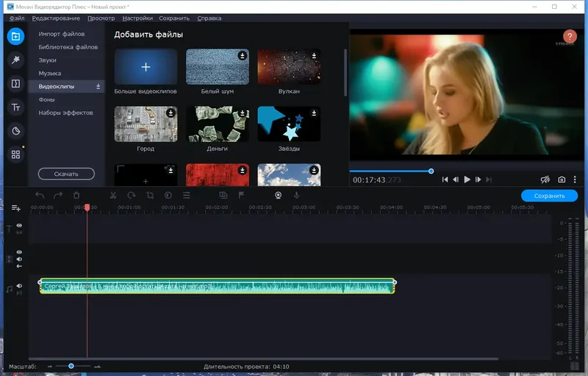Step forward one frame
Screen dimensions: 588x376
pos(478,180)
